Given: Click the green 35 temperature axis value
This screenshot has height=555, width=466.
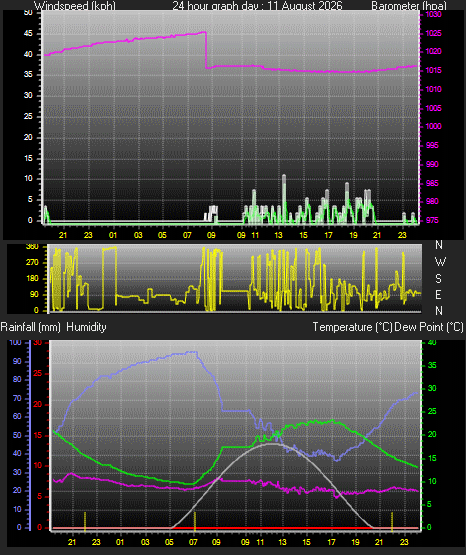Looking at the screenshot, I should pos(432,365).
